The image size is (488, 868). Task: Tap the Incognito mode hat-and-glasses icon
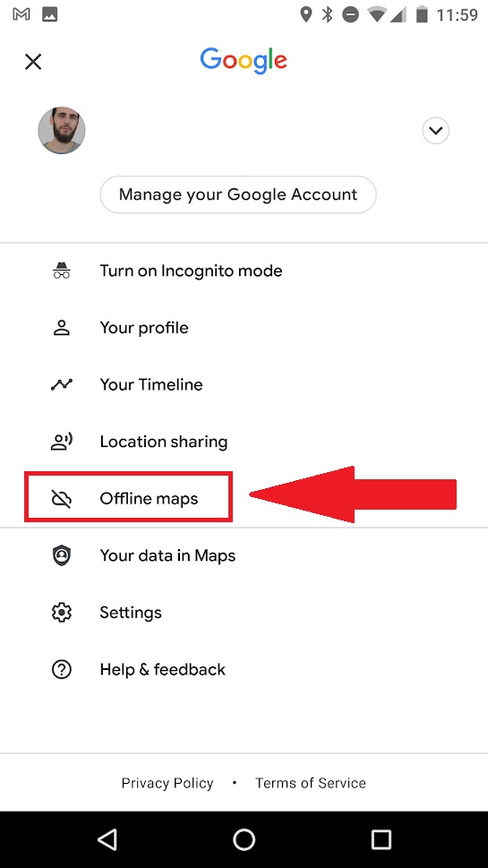(62, 271)
